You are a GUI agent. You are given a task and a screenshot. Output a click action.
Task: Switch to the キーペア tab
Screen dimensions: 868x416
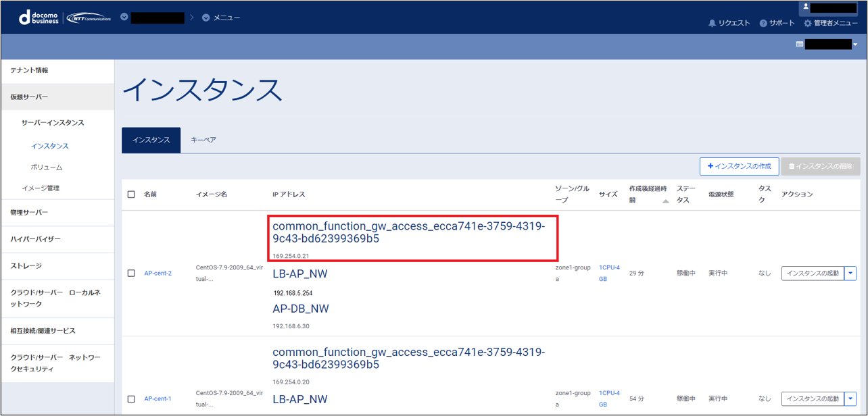click(x=203, y=140)
